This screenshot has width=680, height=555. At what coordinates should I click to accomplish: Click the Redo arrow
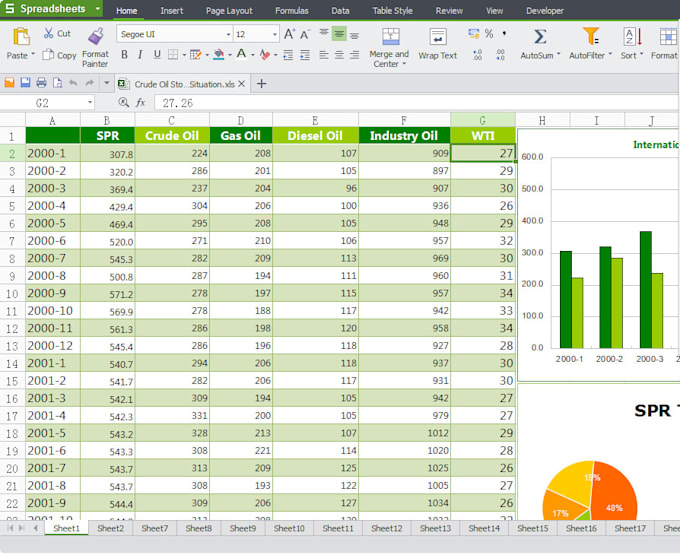(89, 82)
